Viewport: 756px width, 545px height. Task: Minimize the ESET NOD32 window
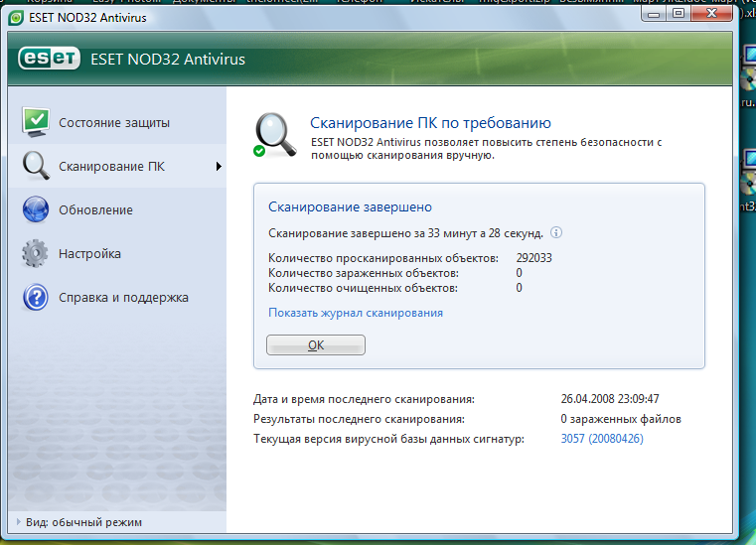tap(654, 14)
